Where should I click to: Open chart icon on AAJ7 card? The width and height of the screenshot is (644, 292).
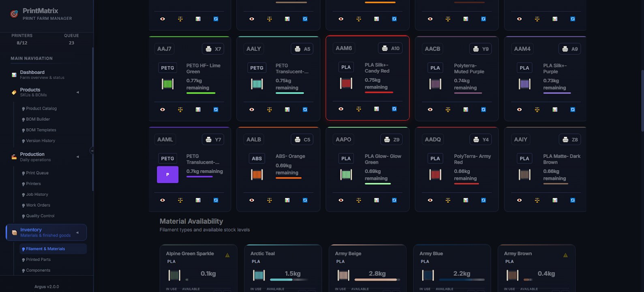tap(198, 109)
